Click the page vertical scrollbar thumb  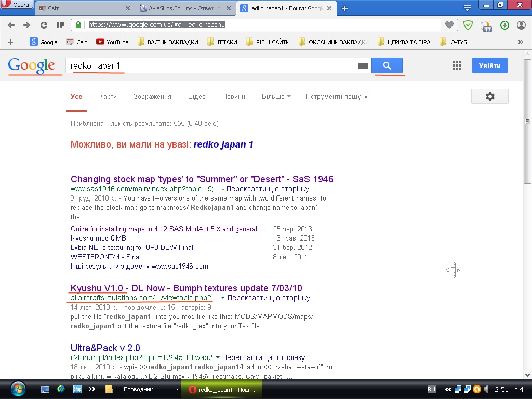click(x=527, y=122)
